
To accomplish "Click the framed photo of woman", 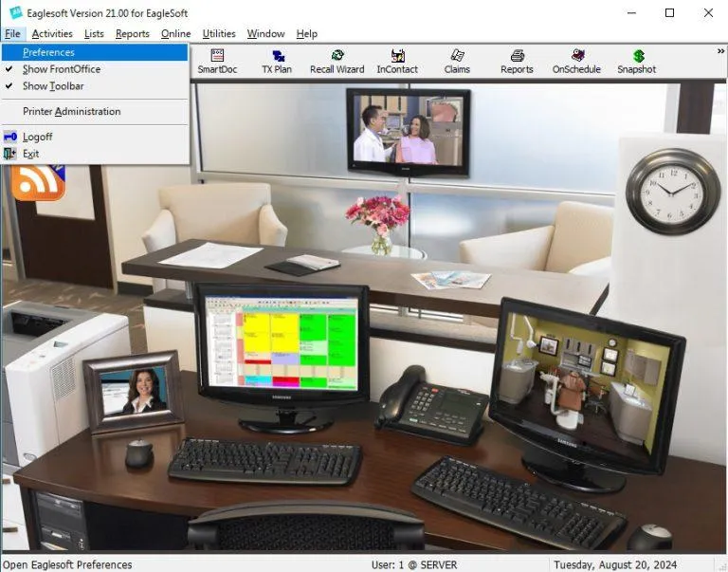I will click(x=134, y=391).
